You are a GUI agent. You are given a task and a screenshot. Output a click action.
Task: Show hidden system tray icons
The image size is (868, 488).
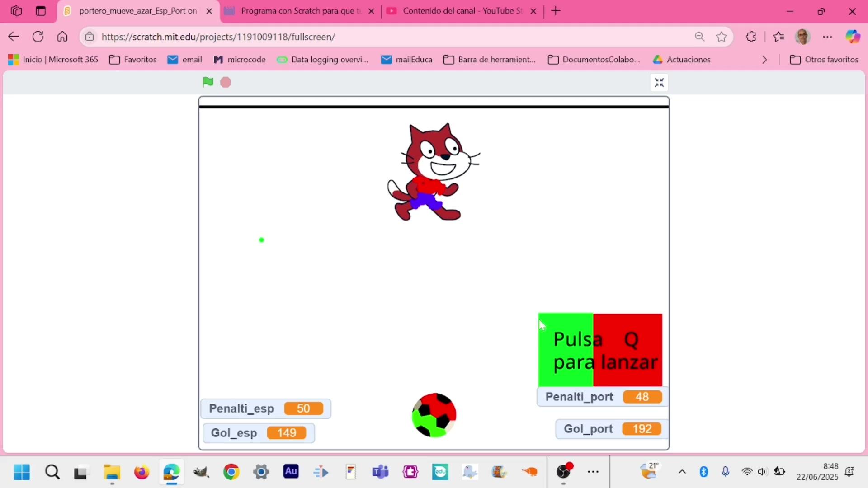(682, 472)
